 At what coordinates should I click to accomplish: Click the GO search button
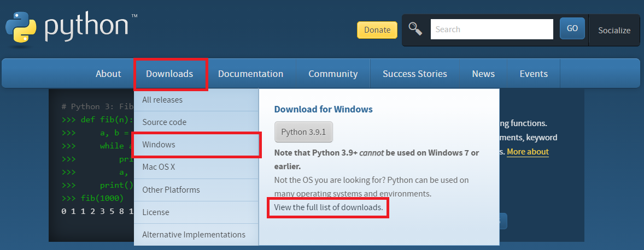pyautogui.click(x=572, y=29)
